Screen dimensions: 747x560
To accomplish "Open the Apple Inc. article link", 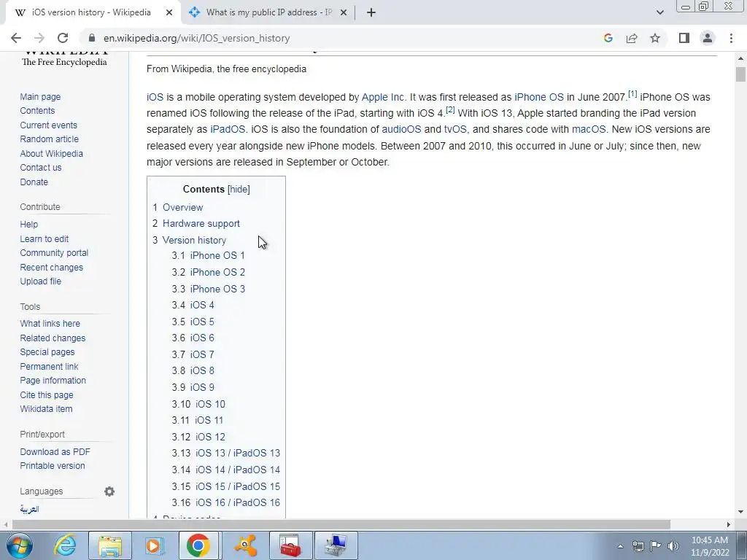I will pyautogui.click(x=384, y=97).
